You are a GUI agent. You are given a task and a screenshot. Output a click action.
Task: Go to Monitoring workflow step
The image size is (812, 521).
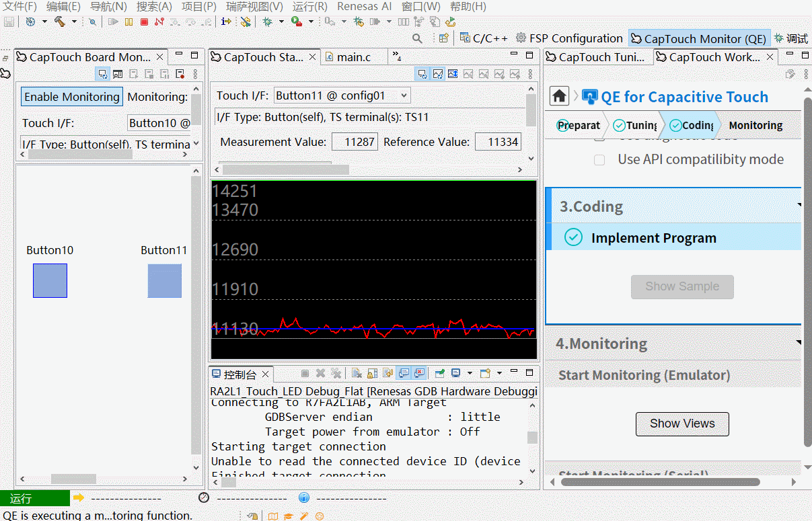pos(755,126)
